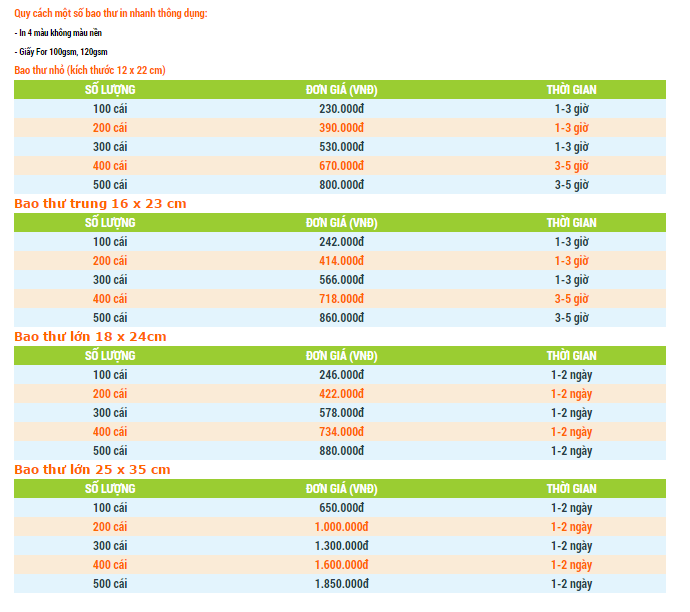
Task: Select the price 246.000đ
Action: pos(342,375)
